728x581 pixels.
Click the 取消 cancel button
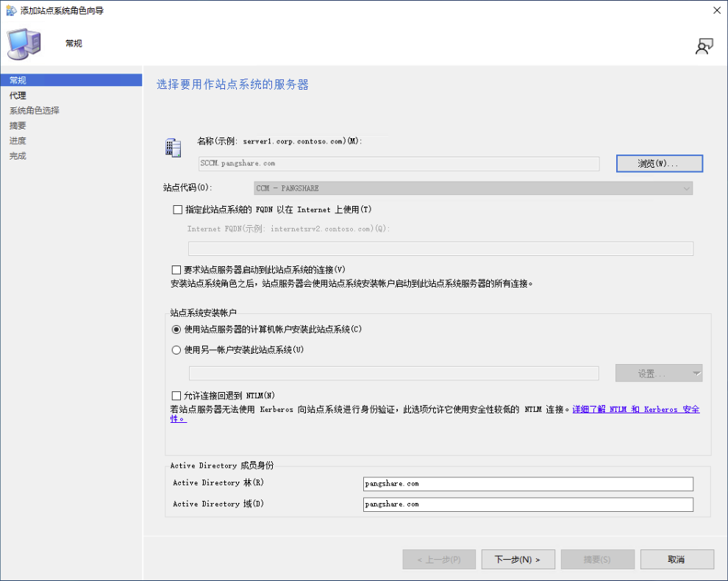pyautogui.click(x=677, y=559)
